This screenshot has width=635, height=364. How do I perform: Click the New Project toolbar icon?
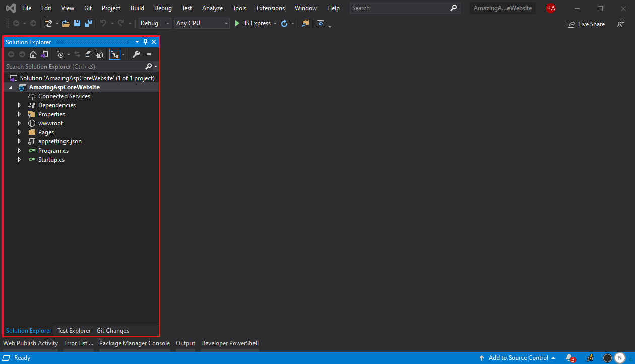(x=48, y=23)
